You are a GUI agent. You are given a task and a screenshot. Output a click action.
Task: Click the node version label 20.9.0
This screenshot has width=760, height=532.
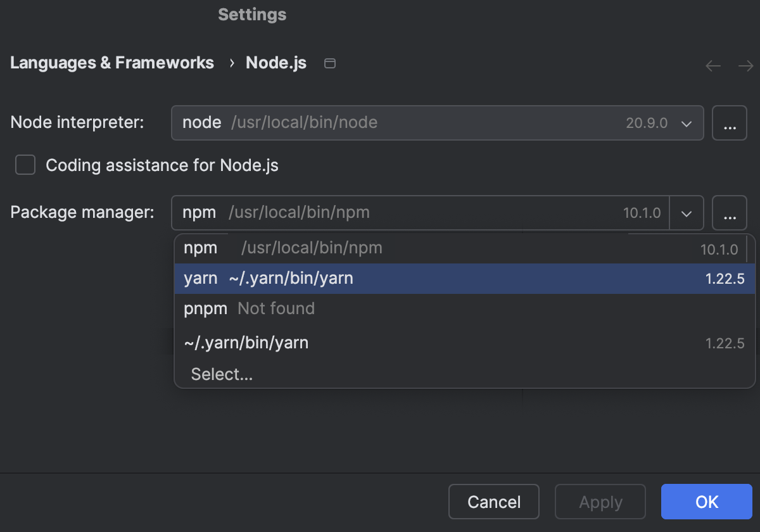click(x=647, y=123)
